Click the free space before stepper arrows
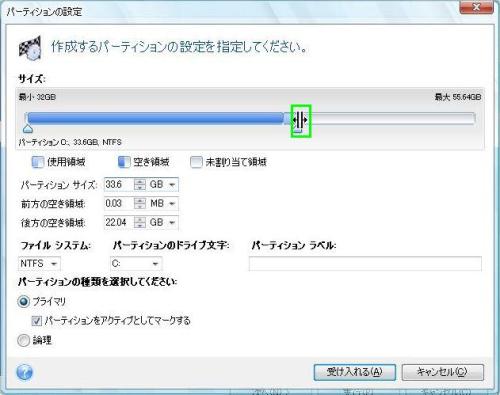This screenshot has width=500, height=395. click(x=140, y=203)
